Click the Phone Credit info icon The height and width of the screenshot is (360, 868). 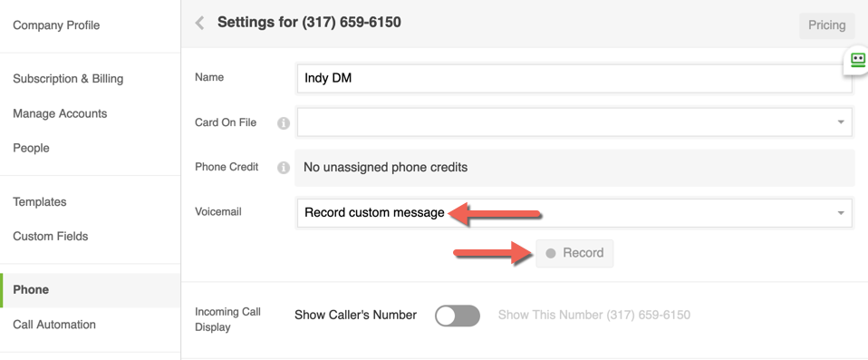click(x=284, y=167)
